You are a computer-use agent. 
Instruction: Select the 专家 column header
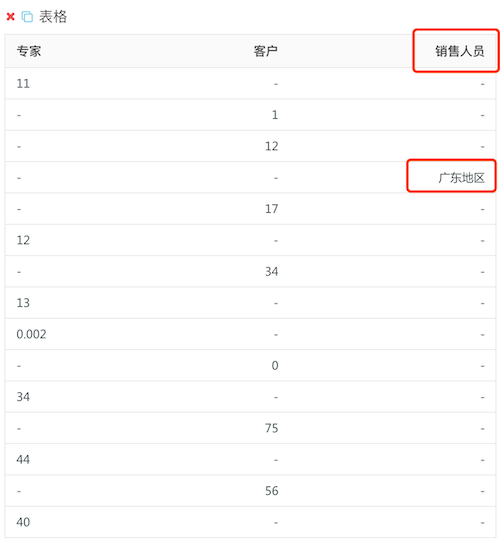(29, 51)
